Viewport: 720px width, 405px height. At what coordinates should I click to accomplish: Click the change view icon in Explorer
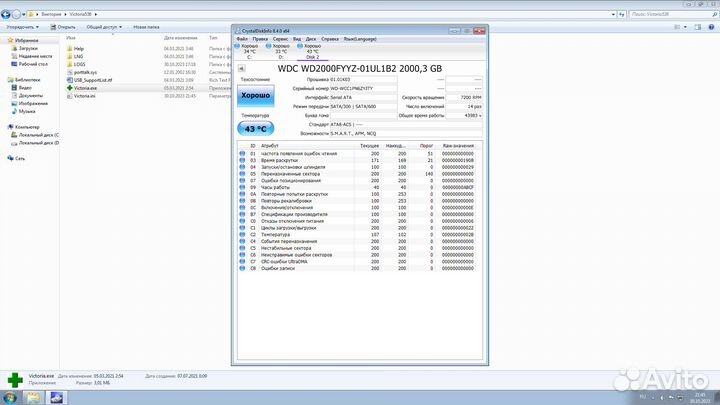pyautogui.click(x=677, y=27)
